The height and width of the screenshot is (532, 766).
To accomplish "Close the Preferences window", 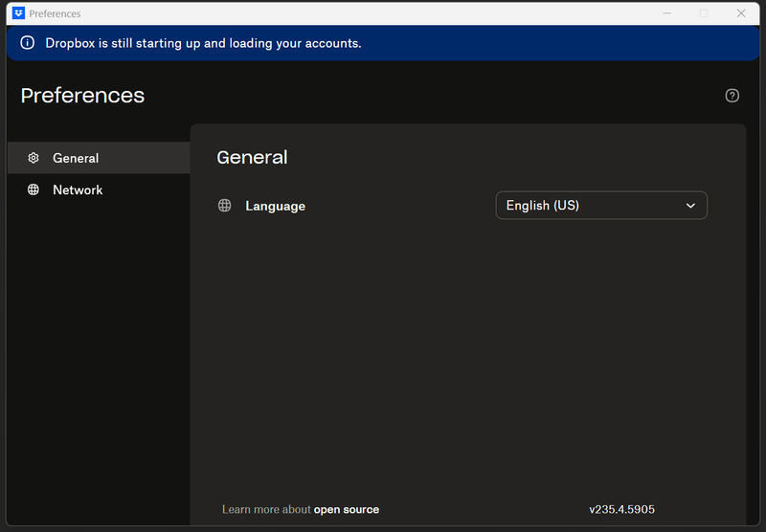I will tap(741, 13).
